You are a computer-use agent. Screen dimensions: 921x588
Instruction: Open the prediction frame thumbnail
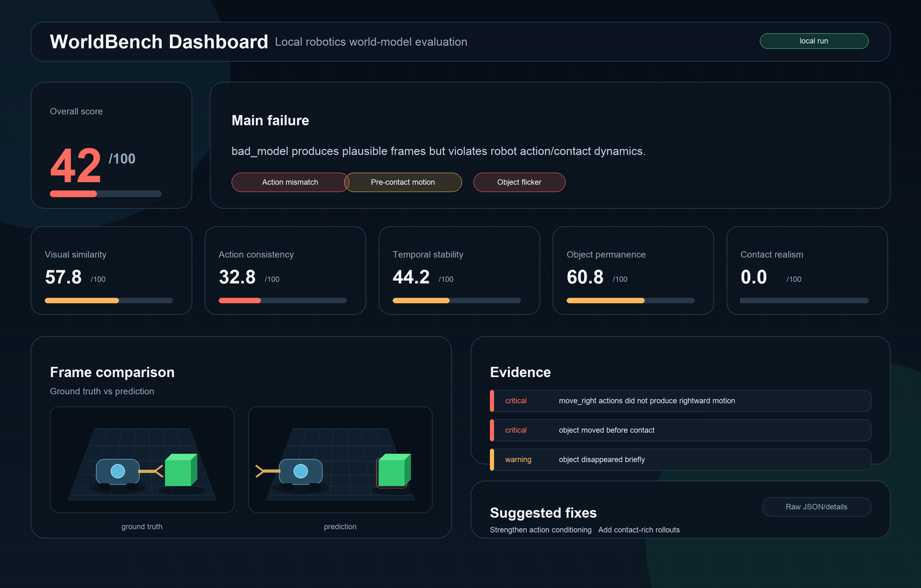click(x=340, y=460)
